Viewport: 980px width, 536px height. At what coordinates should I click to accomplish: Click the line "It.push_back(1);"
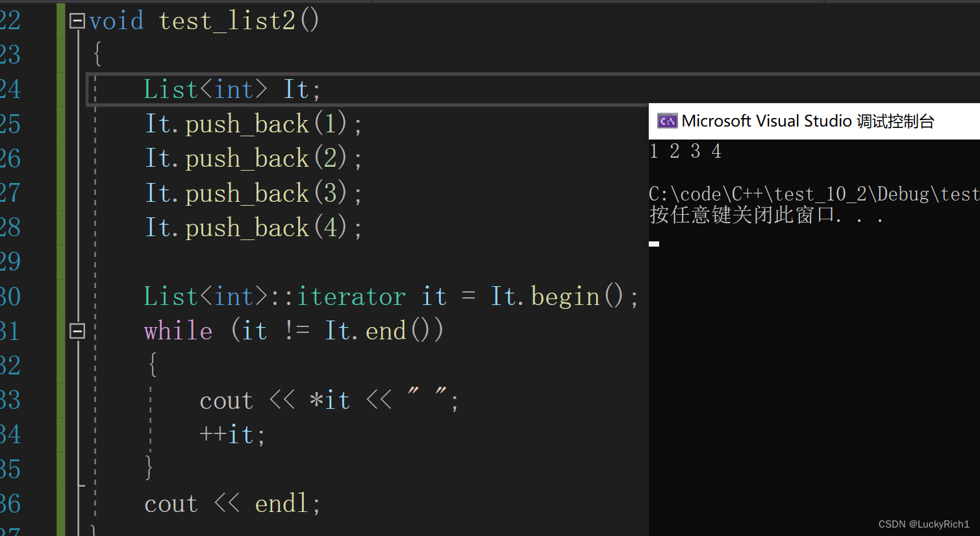point(253,124)
